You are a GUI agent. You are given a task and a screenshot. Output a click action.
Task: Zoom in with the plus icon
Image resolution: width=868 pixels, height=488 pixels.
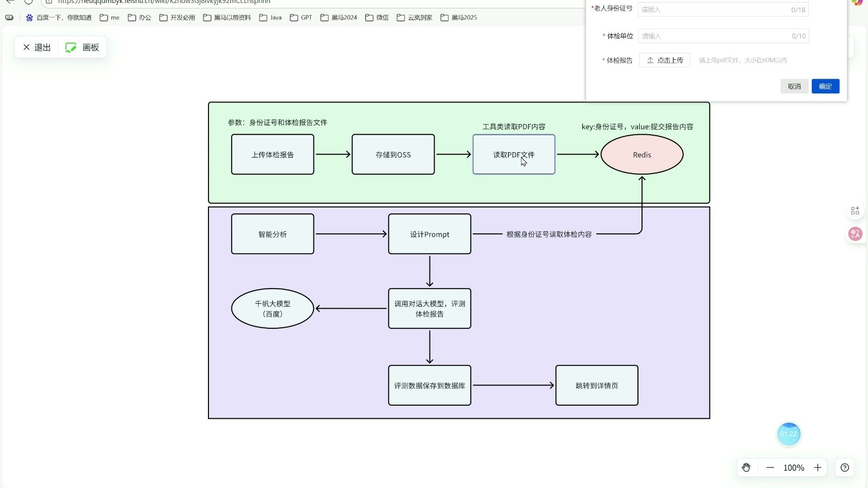click(x=818, y=467)
